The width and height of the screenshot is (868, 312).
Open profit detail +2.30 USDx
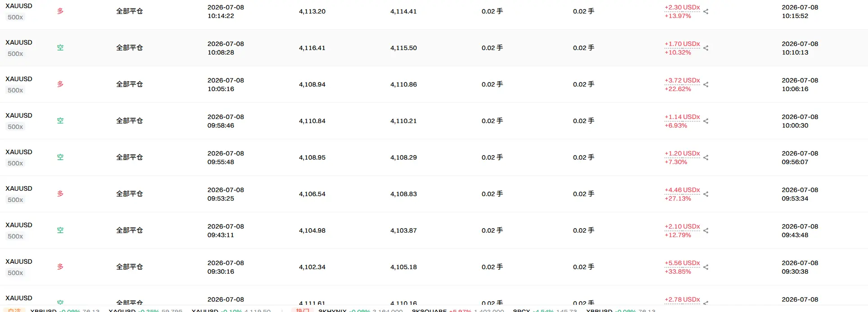click(x=682, y=7)
